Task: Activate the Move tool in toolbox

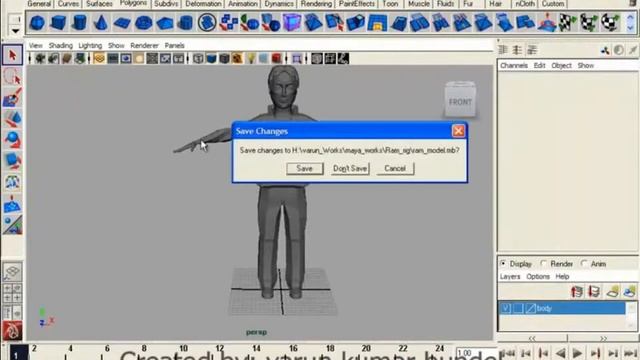Action: [x=12, y=119]
